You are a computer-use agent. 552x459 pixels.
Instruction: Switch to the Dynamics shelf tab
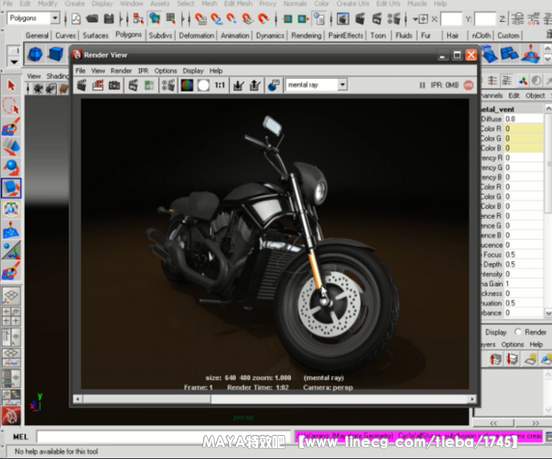tap(270, 36)
